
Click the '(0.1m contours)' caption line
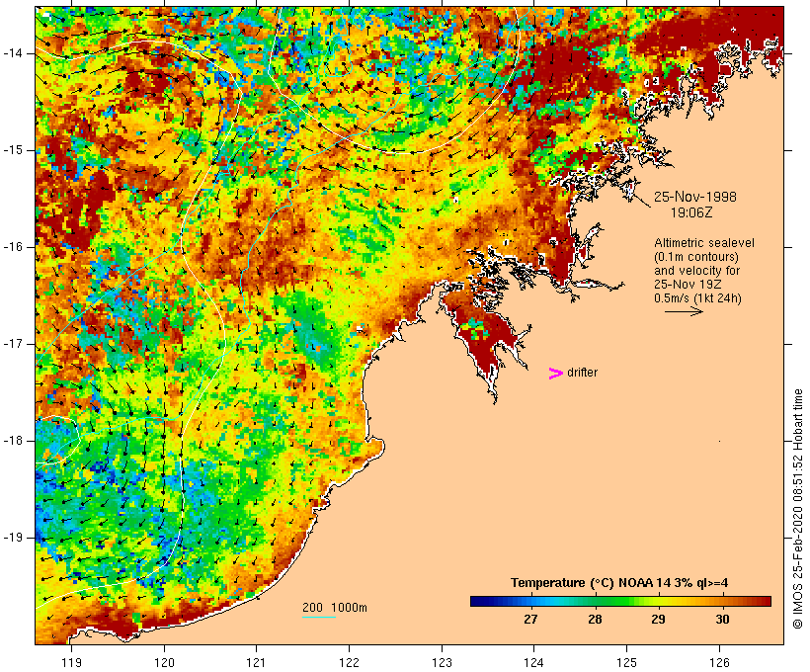696,256
